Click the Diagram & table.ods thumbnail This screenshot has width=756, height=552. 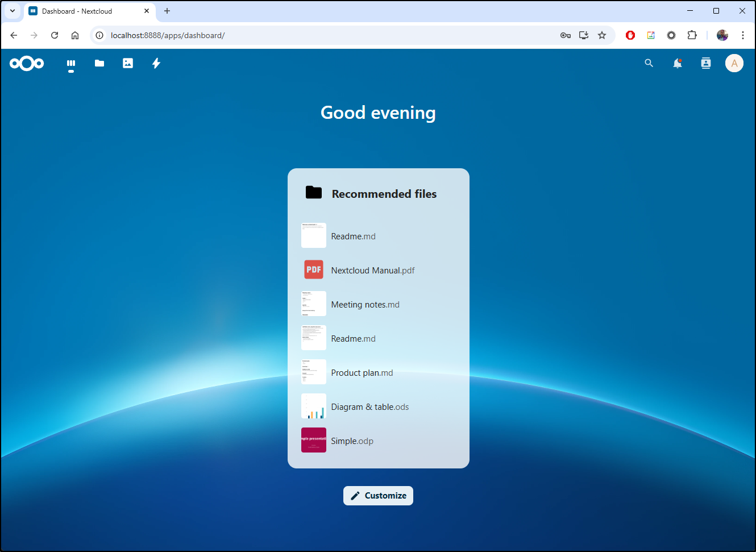[x=314, y=406]
